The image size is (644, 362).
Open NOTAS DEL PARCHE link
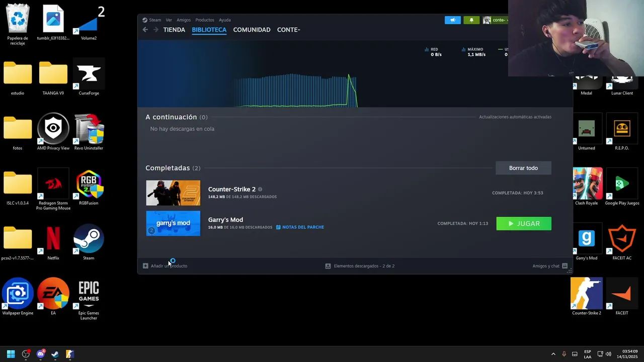[300, 227]
